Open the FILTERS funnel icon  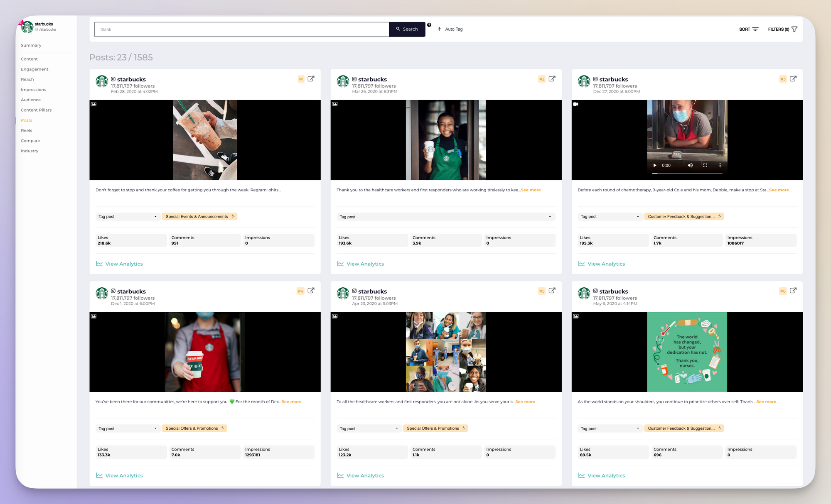794,29
